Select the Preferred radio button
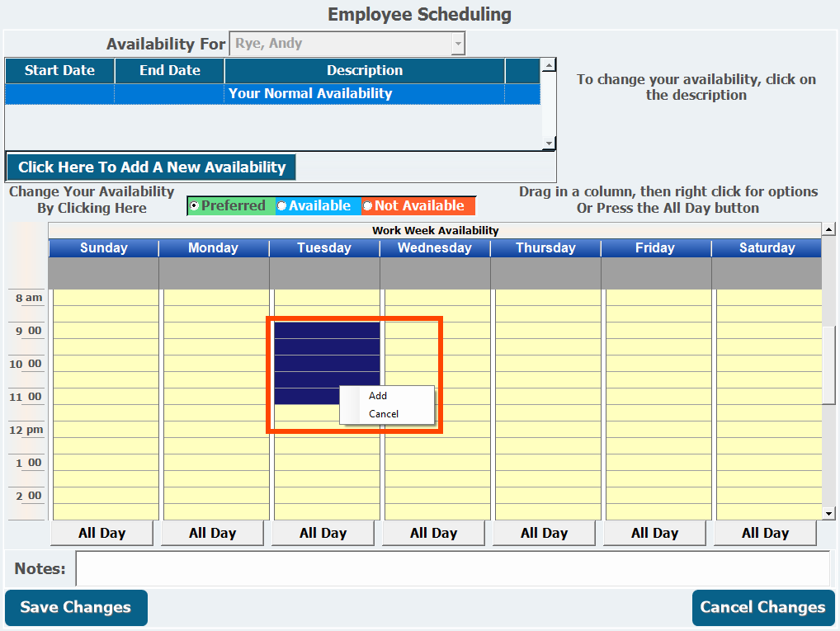Image resolution: width=840 pixels, height=631 pixels. (194, 206)
